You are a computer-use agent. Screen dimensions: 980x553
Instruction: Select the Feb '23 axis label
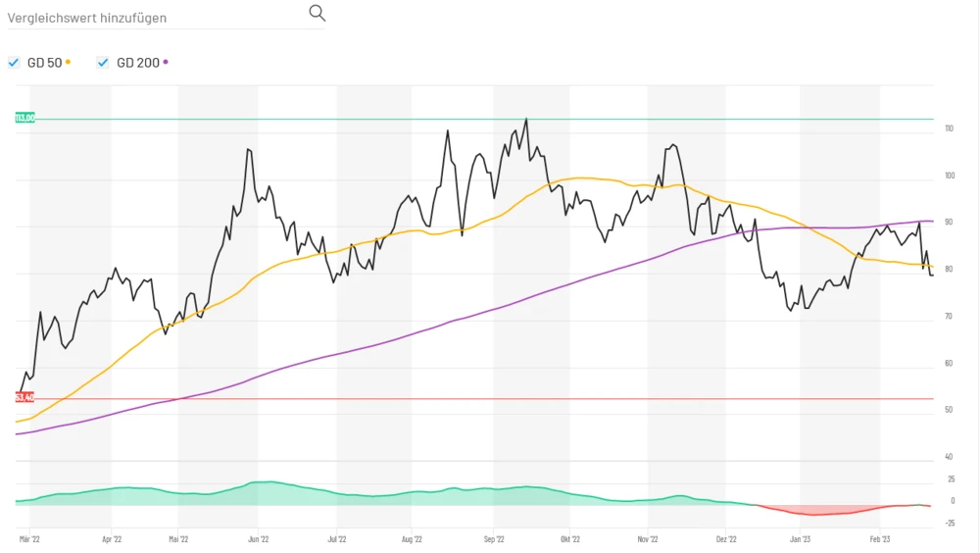click(880, 538)
